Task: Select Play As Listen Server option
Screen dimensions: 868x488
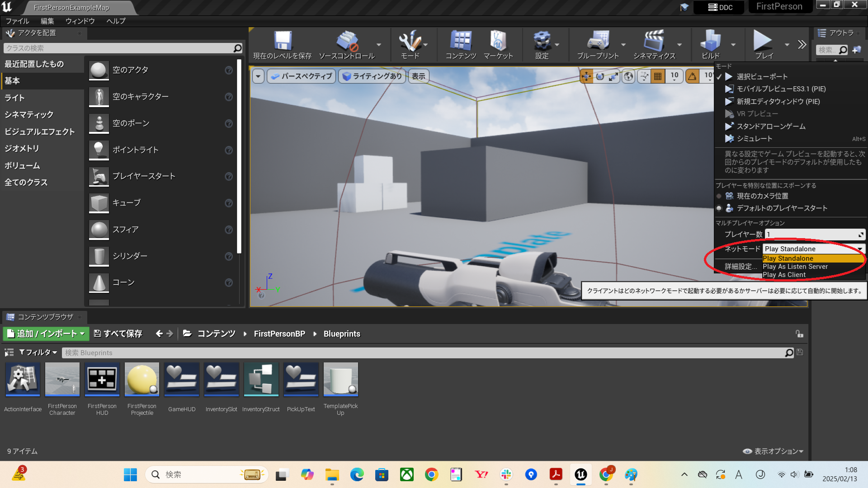Action: click(x=813, y=267)
